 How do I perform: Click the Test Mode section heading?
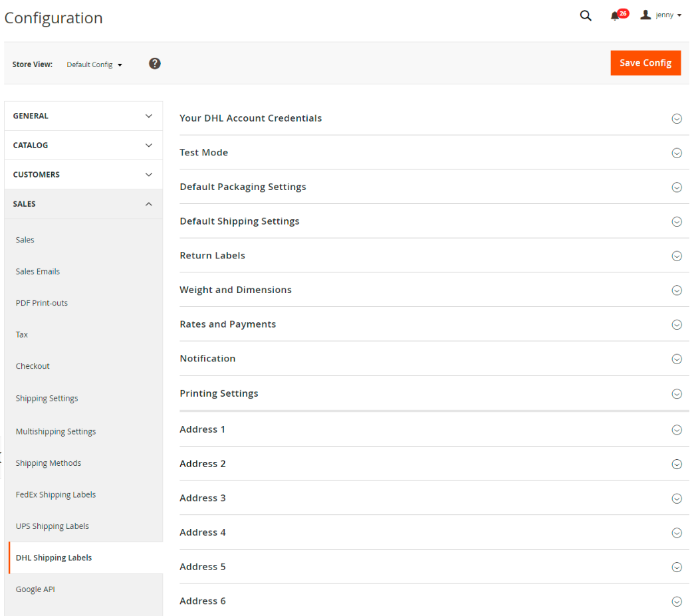click(203, 152)
